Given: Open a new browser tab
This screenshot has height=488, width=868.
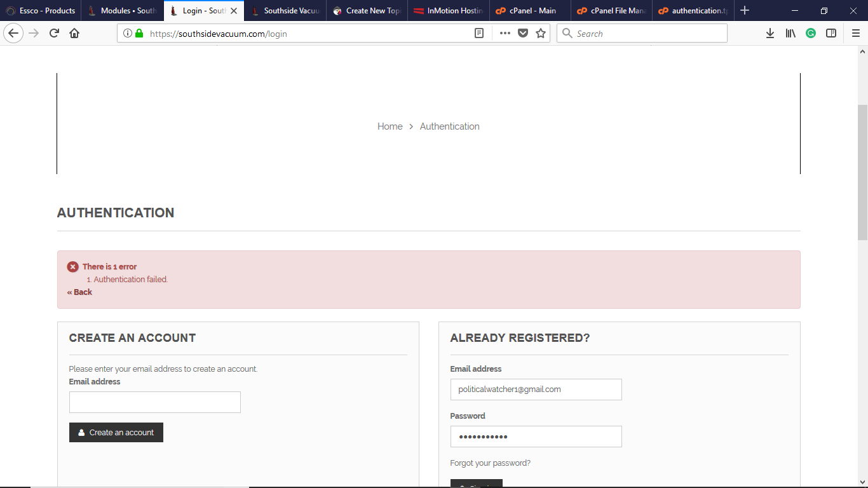Looking at the screenshot, I should (x=745, y=11).
